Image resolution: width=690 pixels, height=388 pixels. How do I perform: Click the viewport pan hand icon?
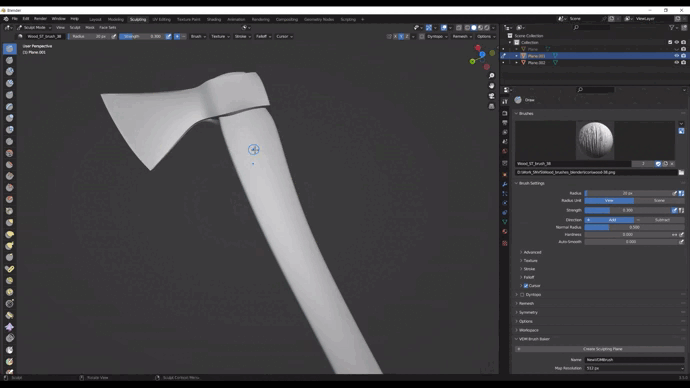point(492,86)
